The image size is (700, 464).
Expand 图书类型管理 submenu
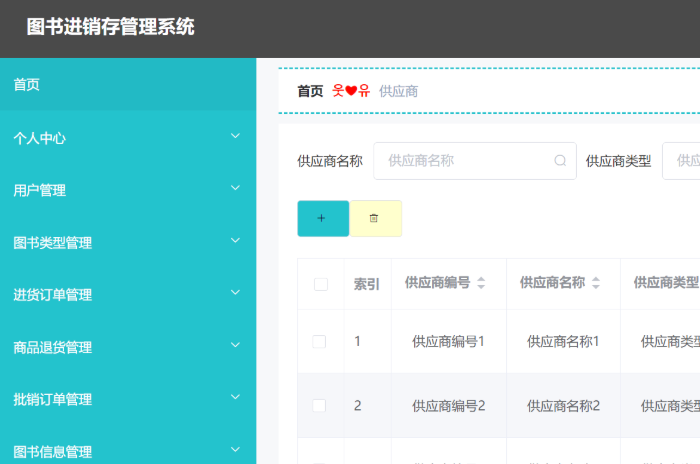point(236,242)
